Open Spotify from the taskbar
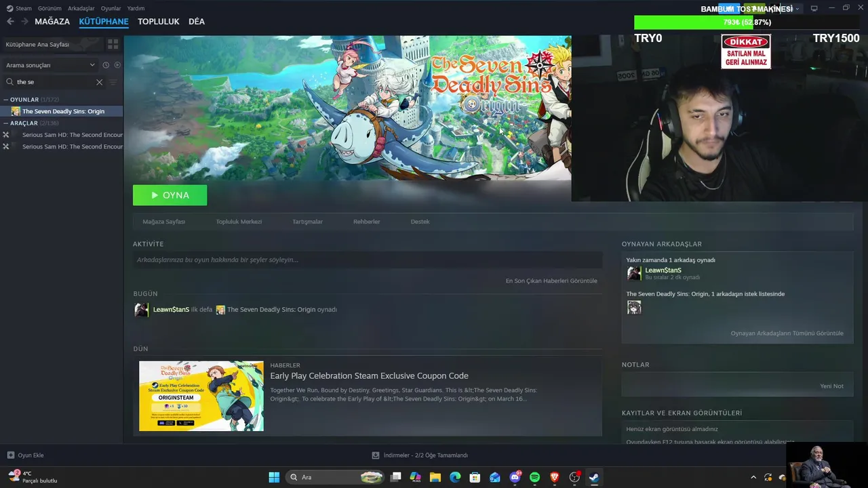 tap(534, 477)
